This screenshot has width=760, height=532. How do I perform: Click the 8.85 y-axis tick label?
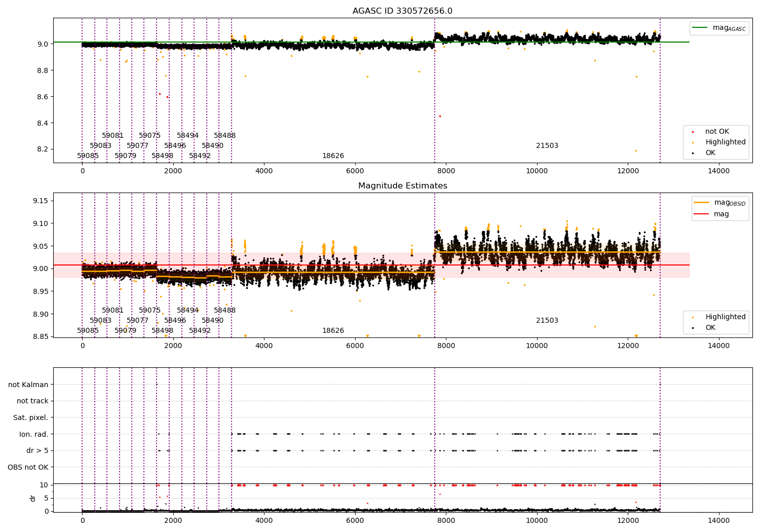40,337
